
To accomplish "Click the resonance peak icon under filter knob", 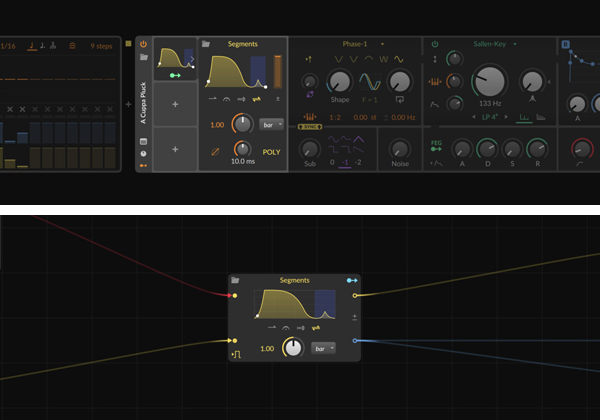I will (532, 99).
